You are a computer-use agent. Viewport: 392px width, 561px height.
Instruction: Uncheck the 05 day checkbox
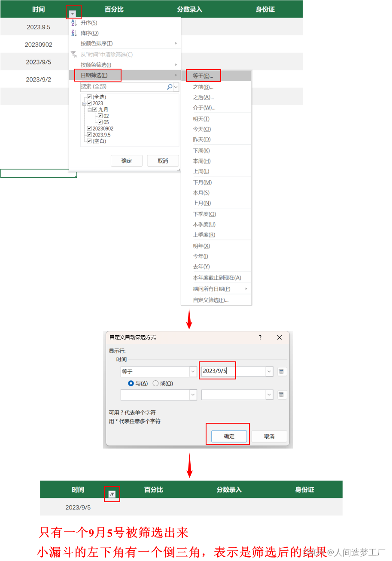100,122
